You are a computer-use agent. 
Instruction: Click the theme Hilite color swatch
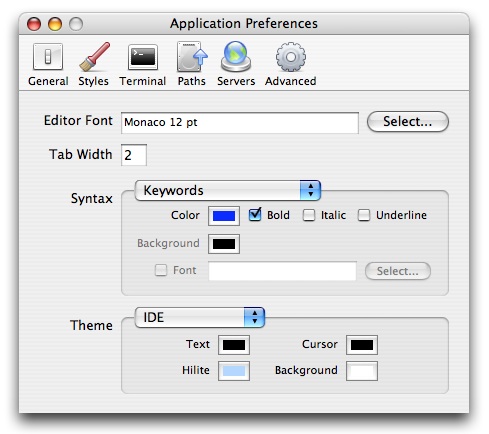point(234,371)
